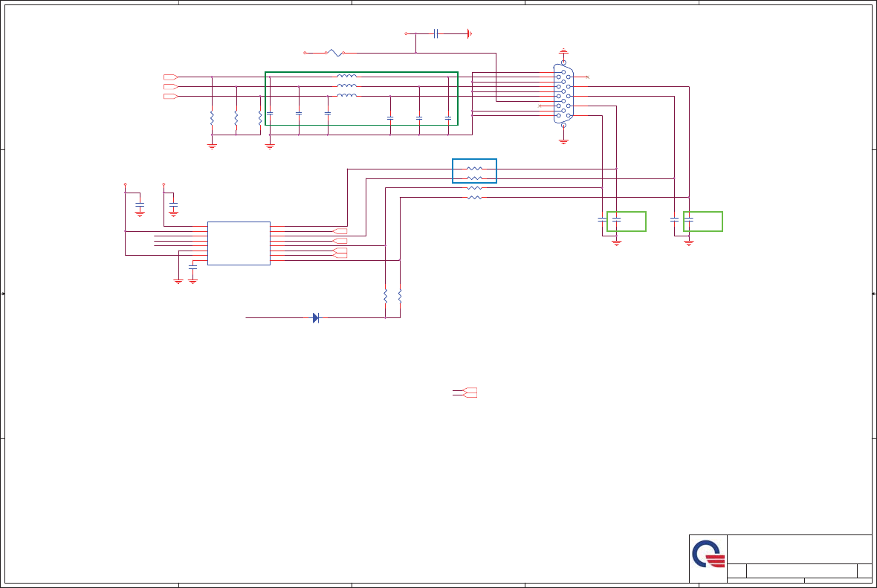Select the rectangular IC block
This screenshot has width=877, height=588.
(x=239, y=243)
